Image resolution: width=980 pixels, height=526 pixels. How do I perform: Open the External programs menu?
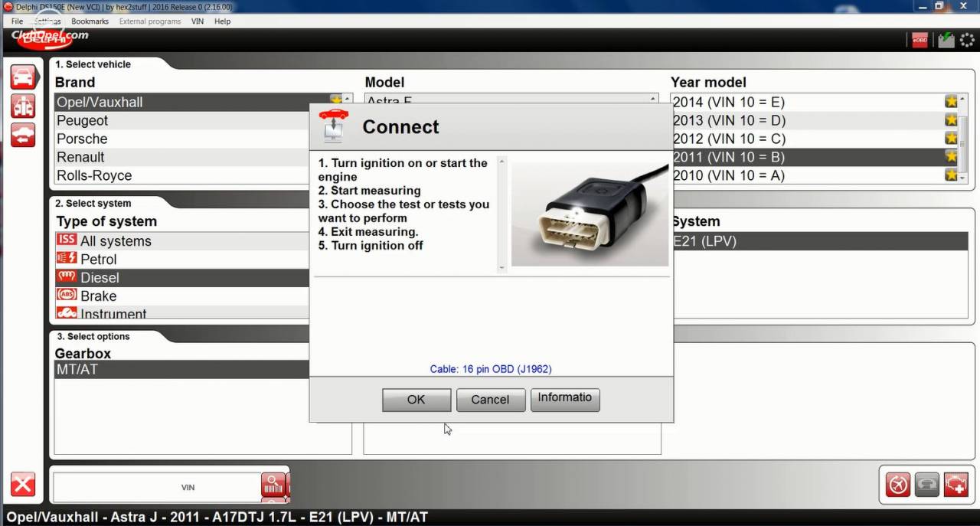(150, 21)
